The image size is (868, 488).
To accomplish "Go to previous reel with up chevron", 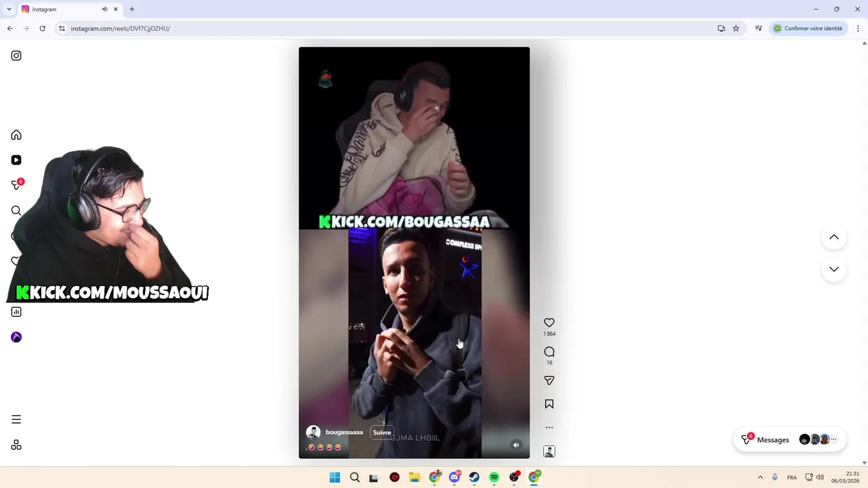I will (834, 237).
